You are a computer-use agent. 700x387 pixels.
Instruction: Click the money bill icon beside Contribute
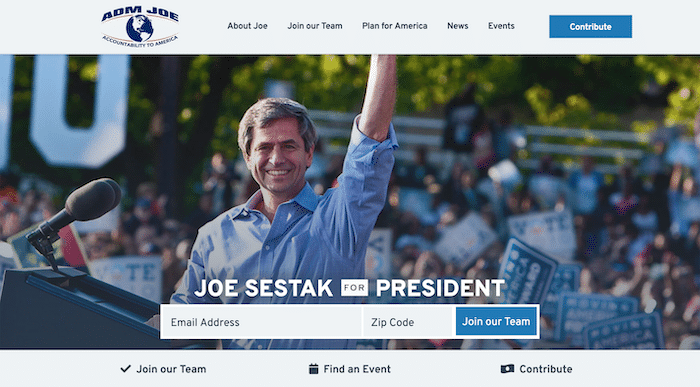507,369
